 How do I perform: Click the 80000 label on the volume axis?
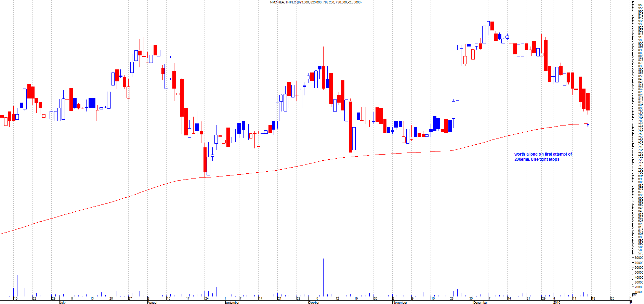coord(638,257)
